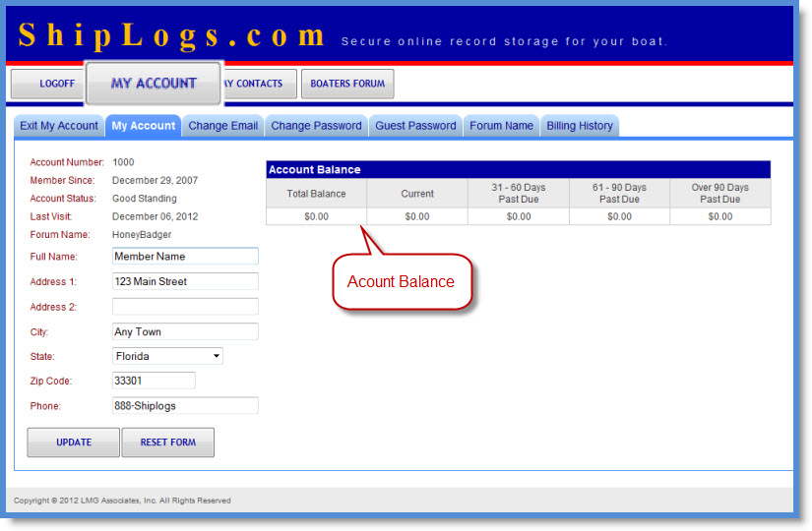812x531 pixels.
Task: Click the RESET FORM button
Action: pyautogui.click(x=167, y=442)
